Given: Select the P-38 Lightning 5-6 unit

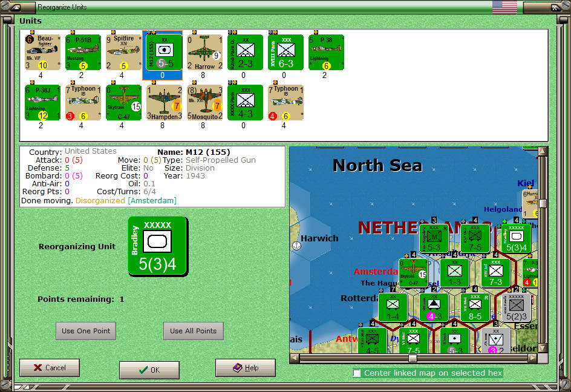Looking at the screenshot, I should [326, 52].
